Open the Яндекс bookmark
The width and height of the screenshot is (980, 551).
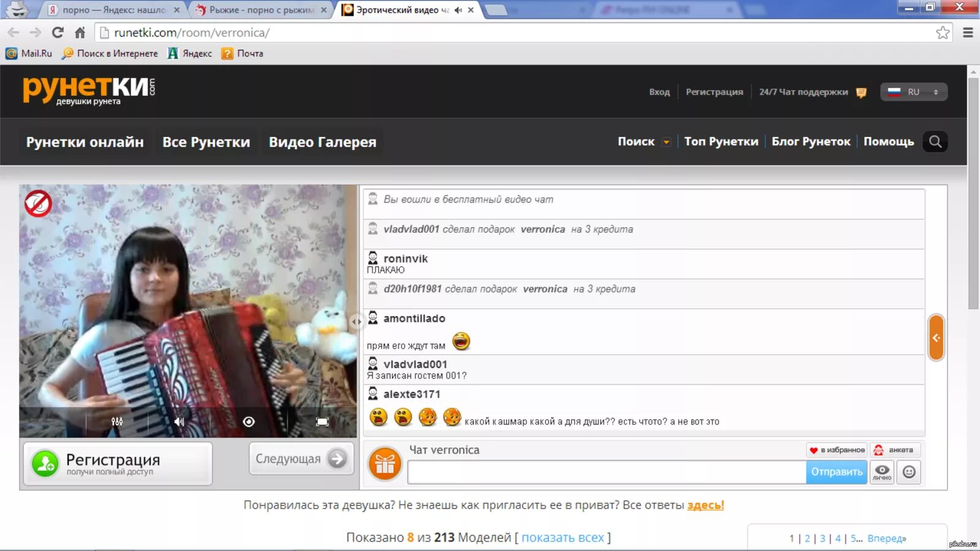[x=190, y=53]
